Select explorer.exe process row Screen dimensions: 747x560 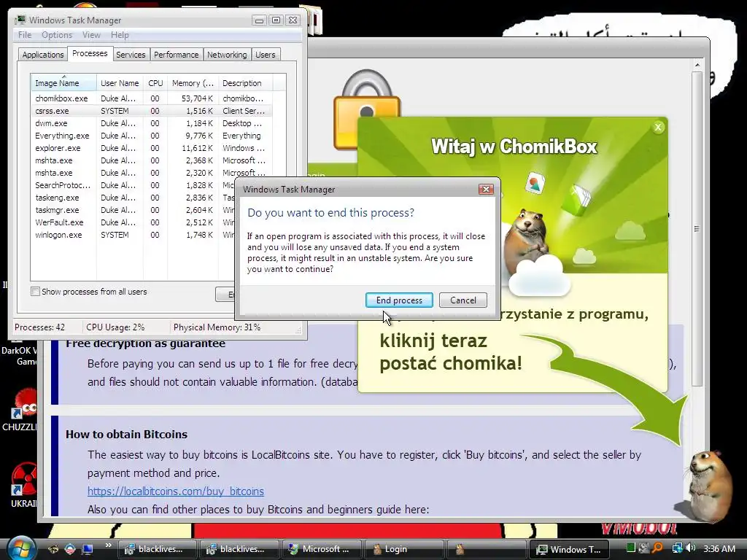point(152,148)
